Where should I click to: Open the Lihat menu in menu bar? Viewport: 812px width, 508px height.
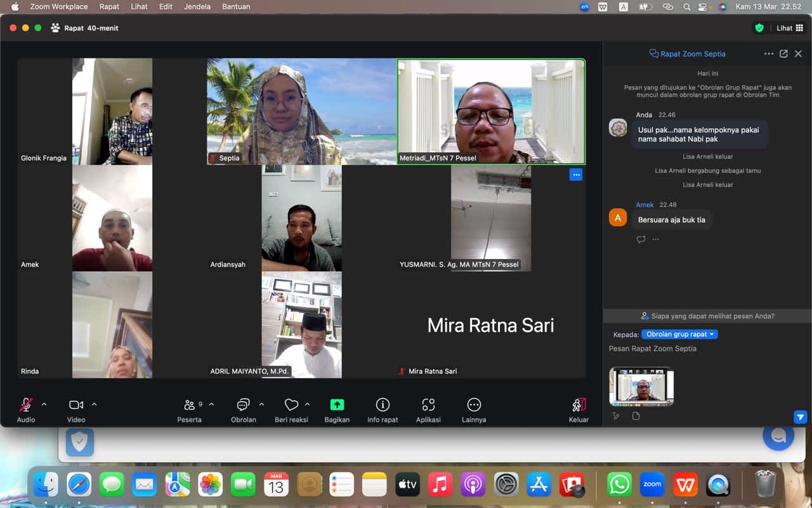[x=139, y=6]
